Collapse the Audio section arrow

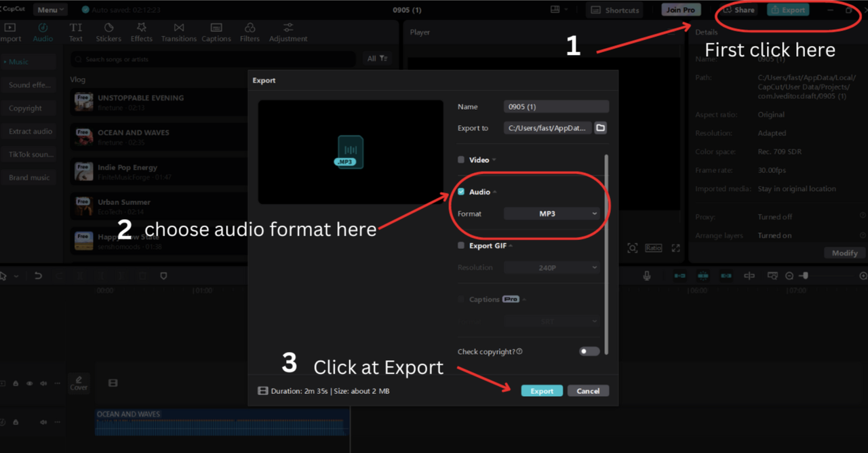click(x=495, y=192)
